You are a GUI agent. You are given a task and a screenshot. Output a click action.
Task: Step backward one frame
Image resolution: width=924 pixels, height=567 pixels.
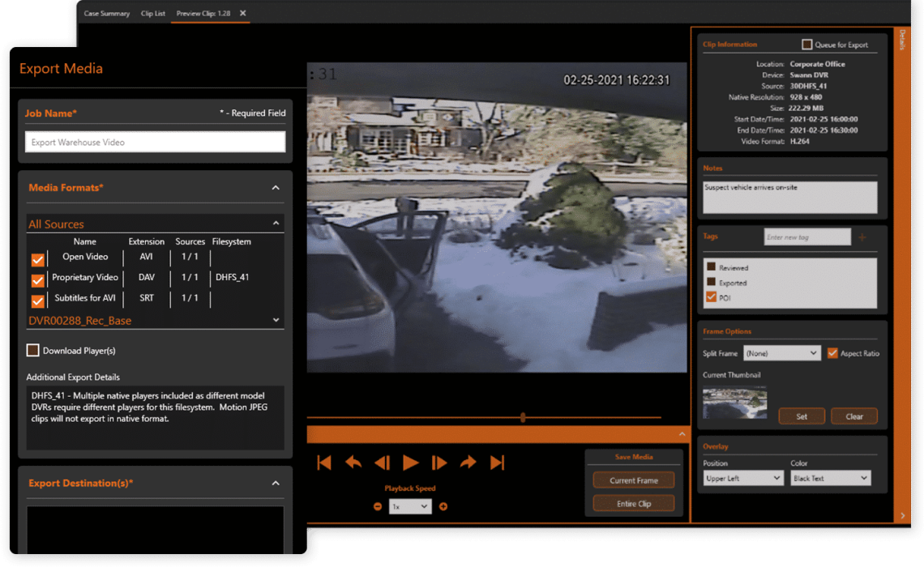382,463
